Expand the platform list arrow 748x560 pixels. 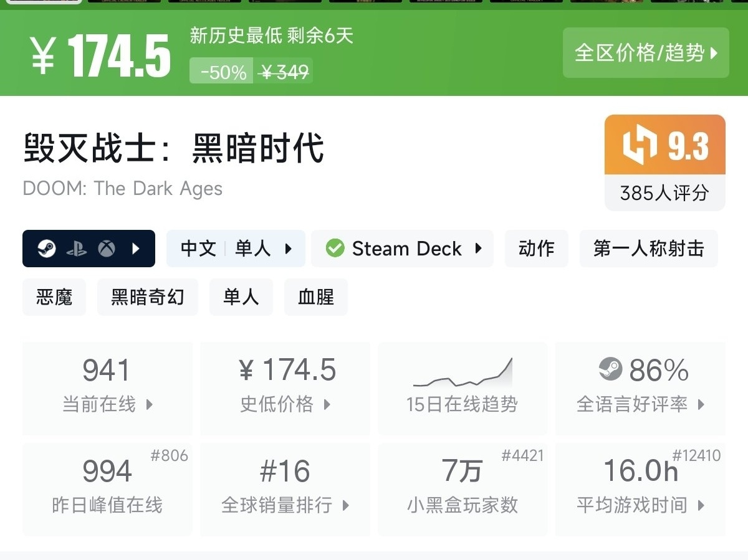coord(137,249)
